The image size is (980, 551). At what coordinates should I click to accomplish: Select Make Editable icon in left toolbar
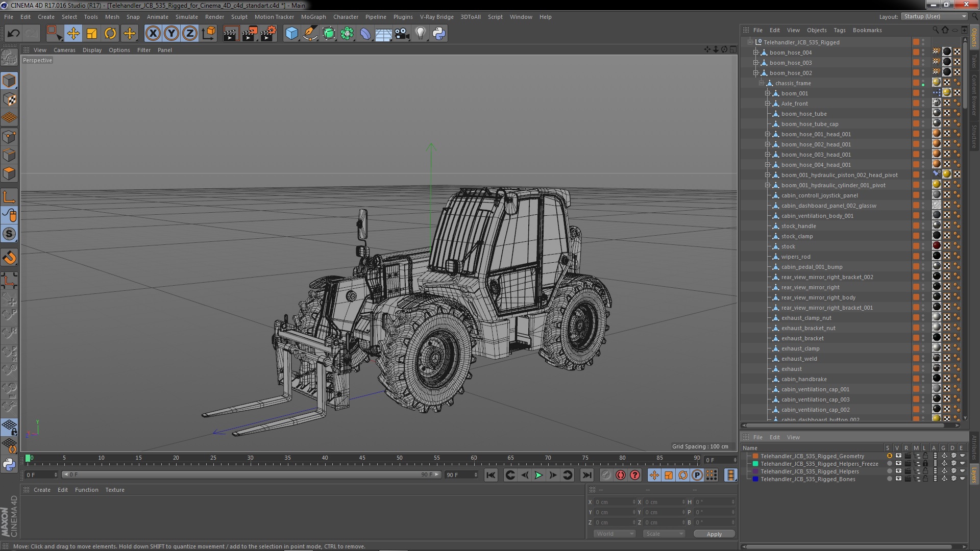[x=9, y=58]
